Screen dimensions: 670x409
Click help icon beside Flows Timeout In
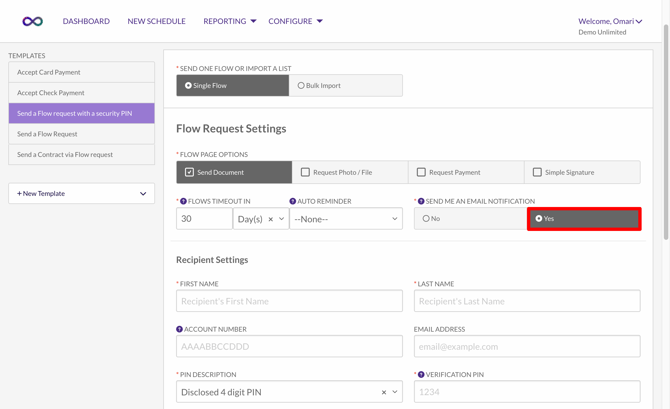pyautogui.click(x=183, y=201)
